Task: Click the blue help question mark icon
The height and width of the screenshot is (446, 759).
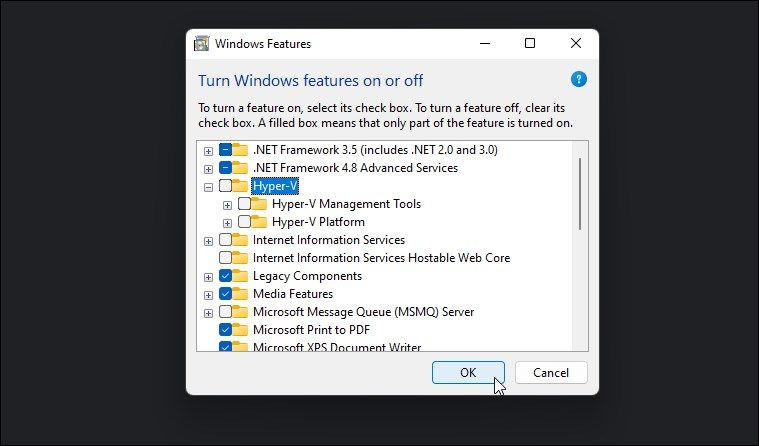Action: 578,79
